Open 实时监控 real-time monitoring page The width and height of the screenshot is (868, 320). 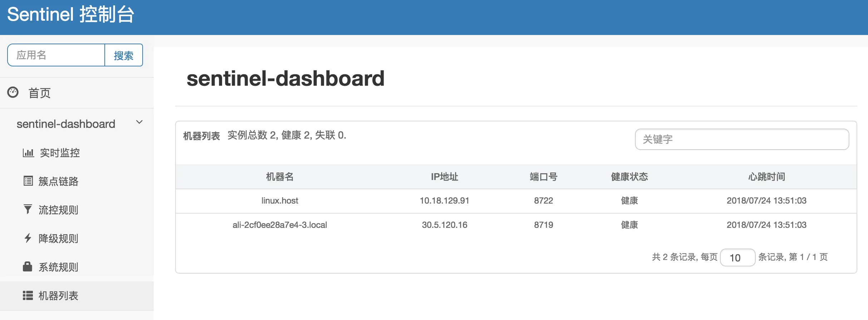coord(60,153)
